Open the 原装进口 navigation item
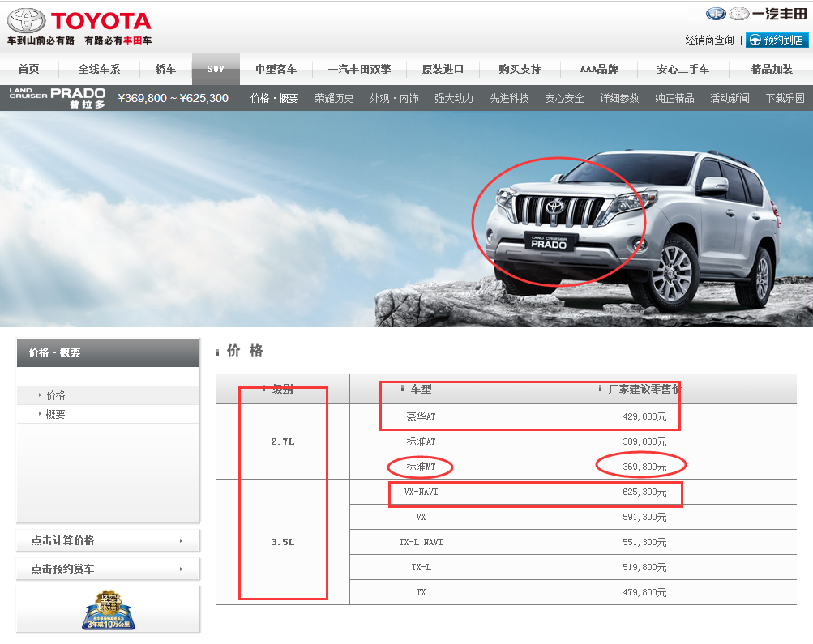This screenshot has height=644, width=813. (443, 69)
